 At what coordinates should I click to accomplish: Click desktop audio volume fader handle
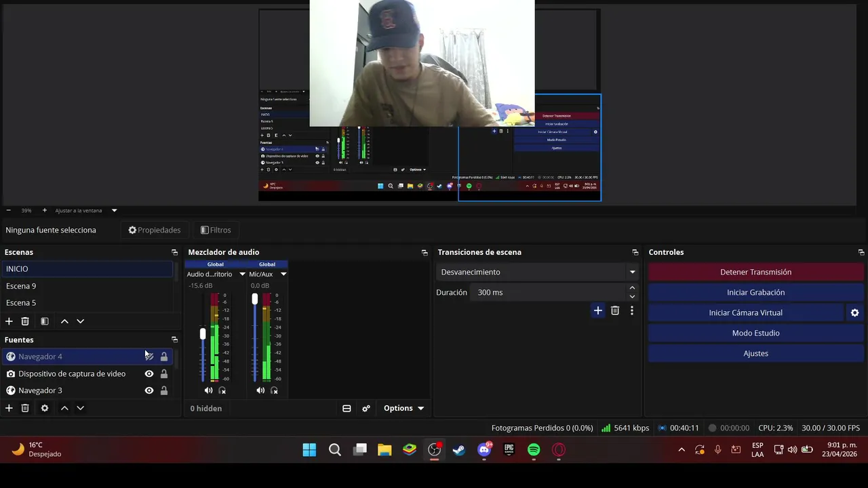(202, 334)
